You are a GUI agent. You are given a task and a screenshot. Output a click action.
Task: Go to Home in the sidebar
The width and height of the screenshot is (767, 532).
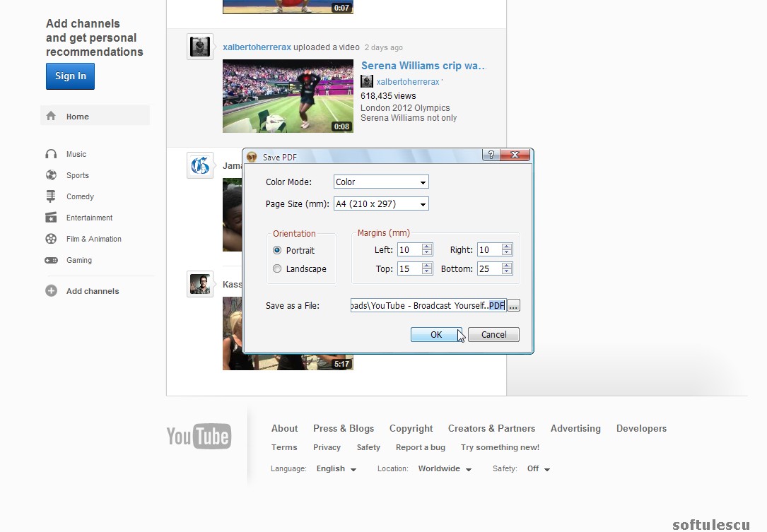pos(95,116)
